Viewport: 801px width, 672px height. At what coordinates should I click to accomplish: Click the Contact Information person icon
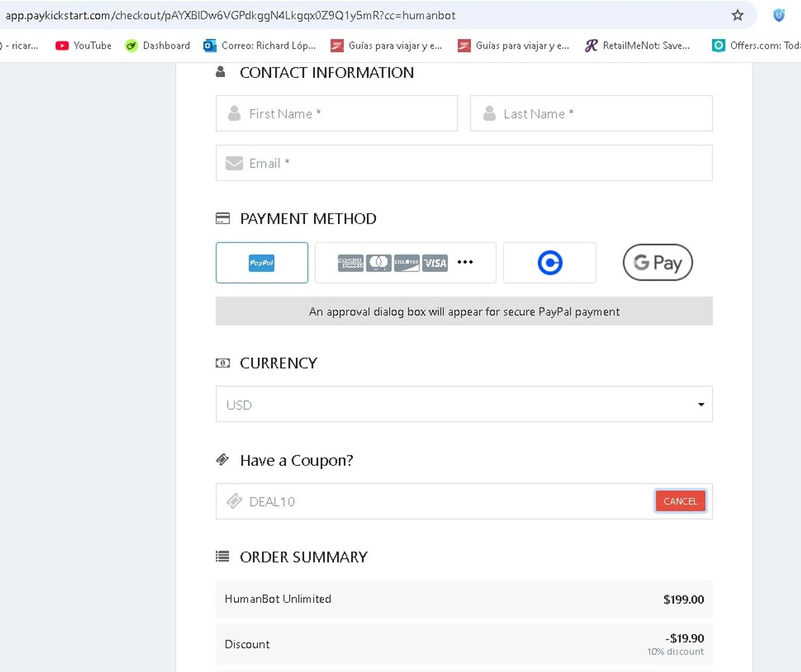(x=220, y=72)
